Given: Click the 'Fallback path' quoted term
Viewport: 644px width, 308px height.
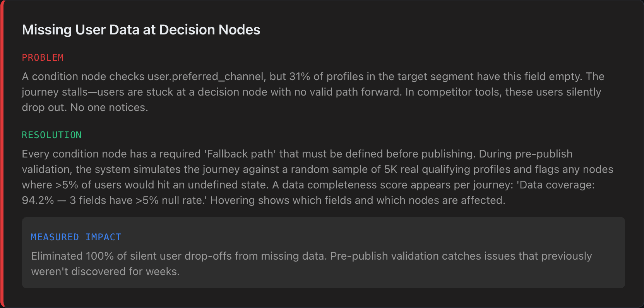Looking at the screenshot, I should 240,154.
